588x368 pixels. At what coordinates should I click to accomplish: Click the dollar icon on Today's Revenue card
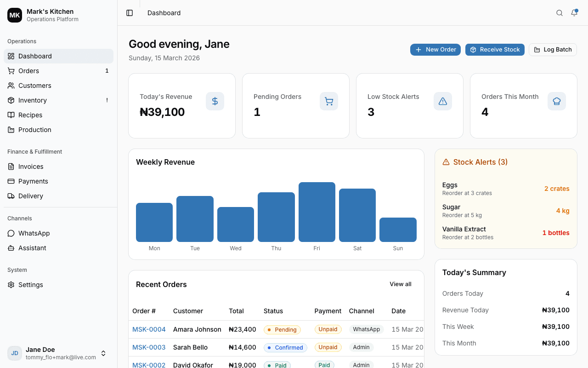[x=215, y=101]
